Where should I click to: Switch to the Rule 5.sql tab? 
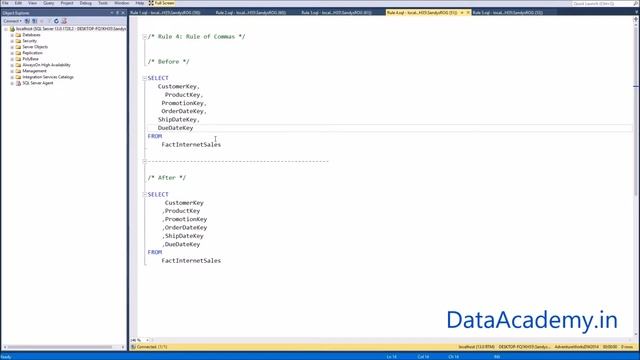[507, 13]
